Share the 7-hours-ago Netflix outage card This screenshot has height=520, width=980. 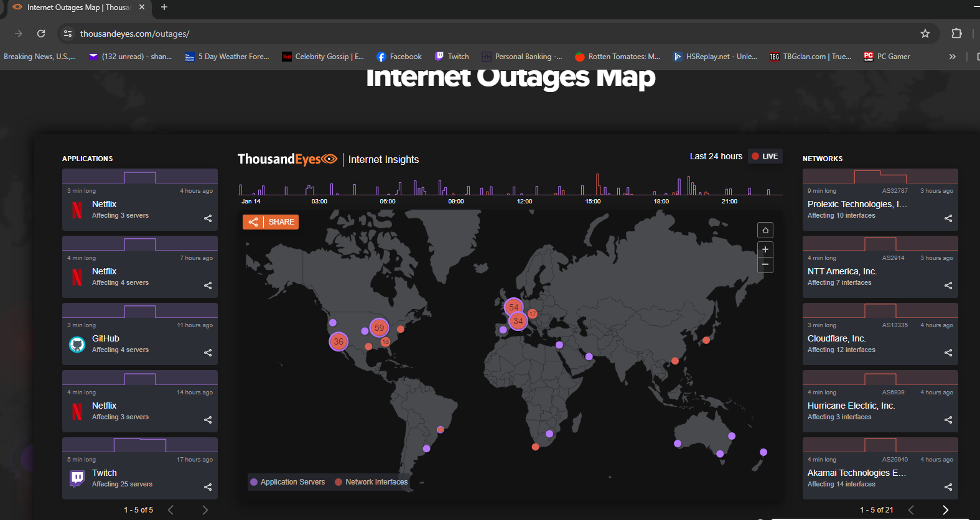tap(208, 286)
